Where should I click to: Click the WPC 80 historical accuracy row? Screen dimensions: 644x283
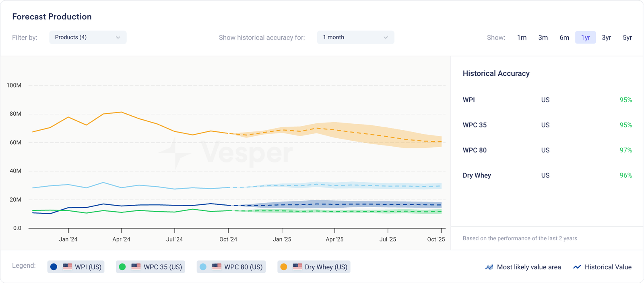547,150
